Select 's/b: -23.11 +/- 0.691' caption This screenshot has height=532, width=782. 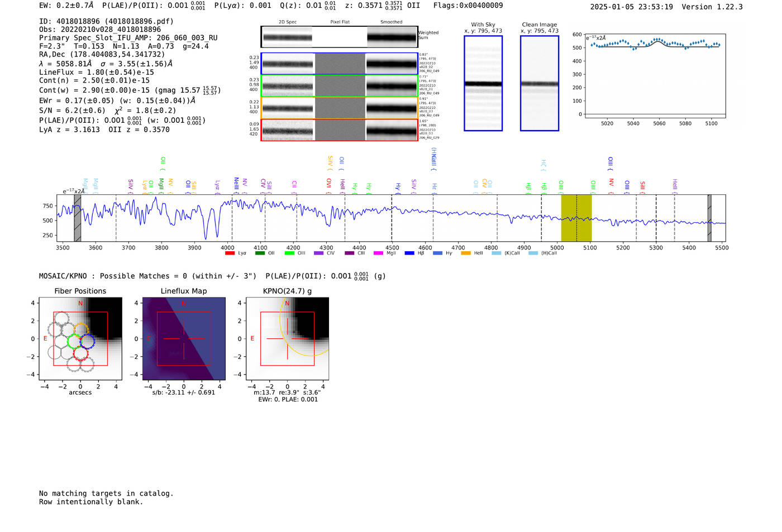click(184, 392)
